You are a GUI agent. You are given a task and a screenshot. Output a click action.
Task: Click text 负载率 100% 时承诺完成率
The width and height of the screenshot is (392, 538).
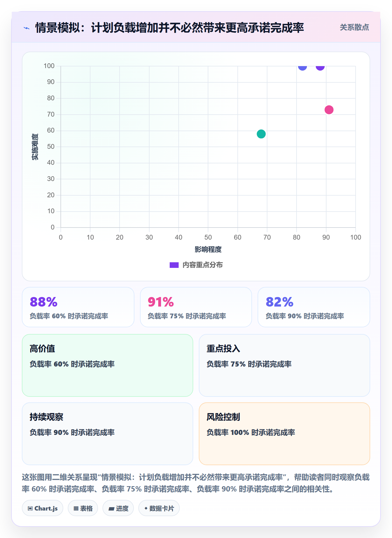coord(251,433)
